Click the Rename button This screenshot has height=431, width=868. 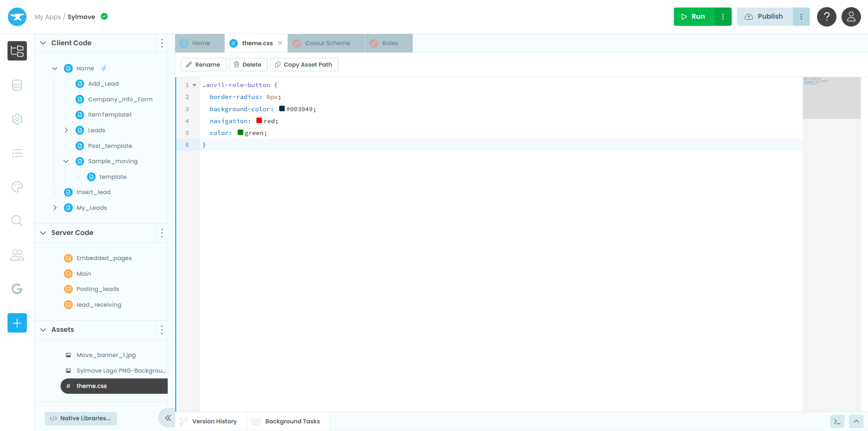(203, 65)
